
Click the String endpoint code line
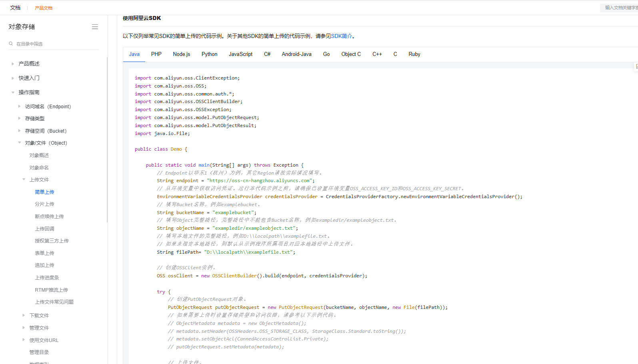[236, 181]
